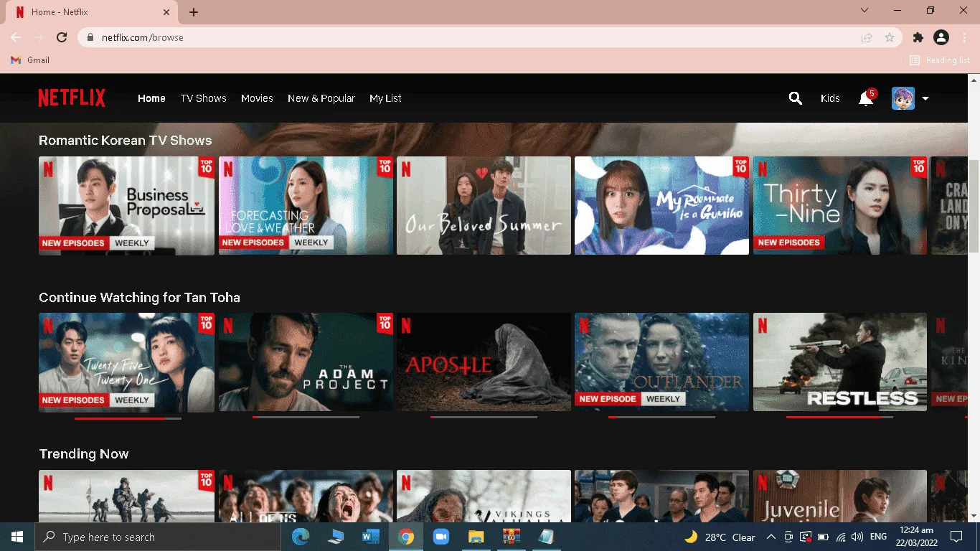
Task: Resume watching Apostle
Action: pos(484,362)
